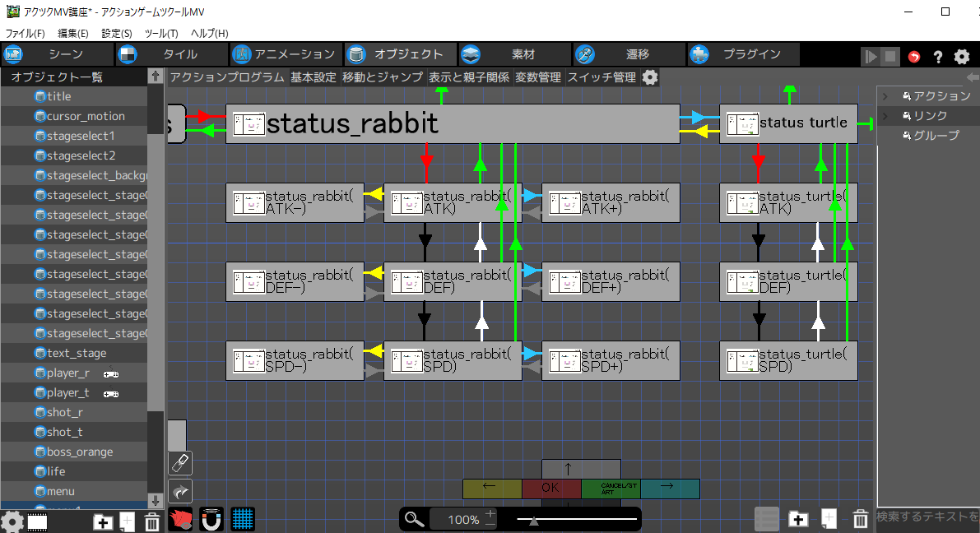
Task: Click trash icon under the object list
Action: (152, 521)
